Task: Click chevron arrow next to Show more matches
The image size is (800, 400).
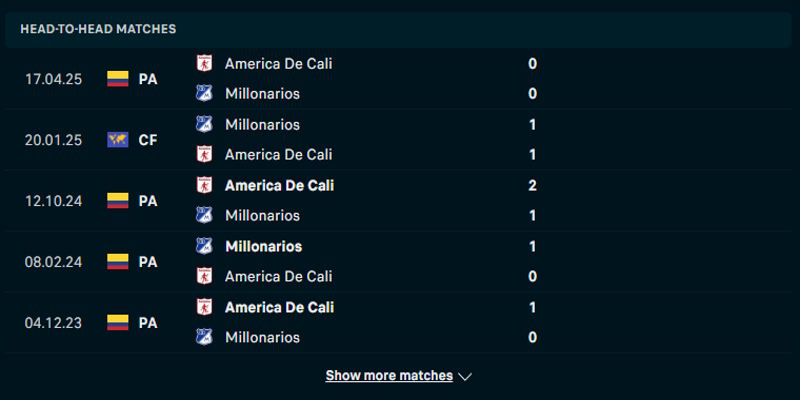Action: [464, 377]
